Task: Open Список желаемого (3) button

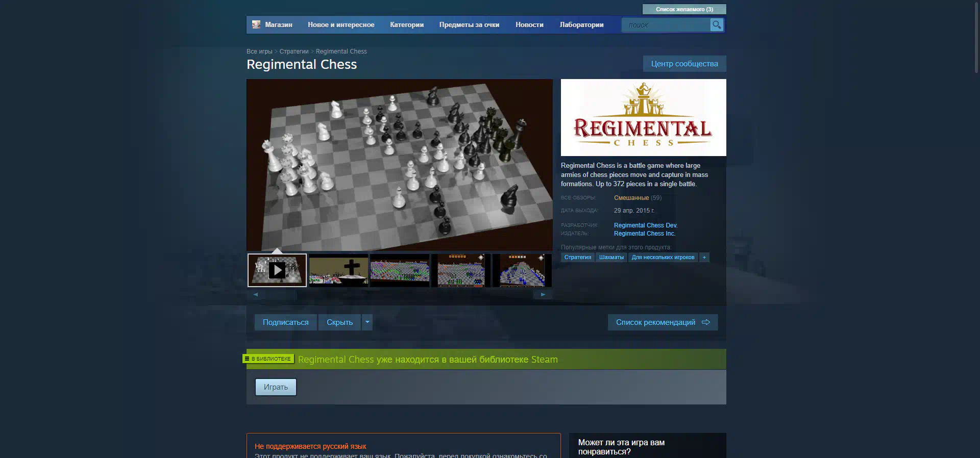Action: tap(684, 9)
